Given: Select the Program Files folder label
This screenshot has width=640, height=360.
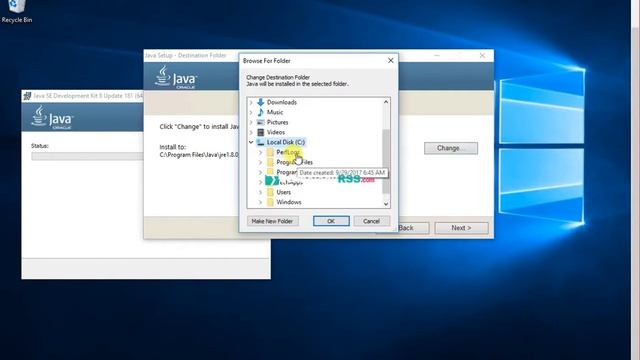Looking at the screenshot, I should (294, 162).
